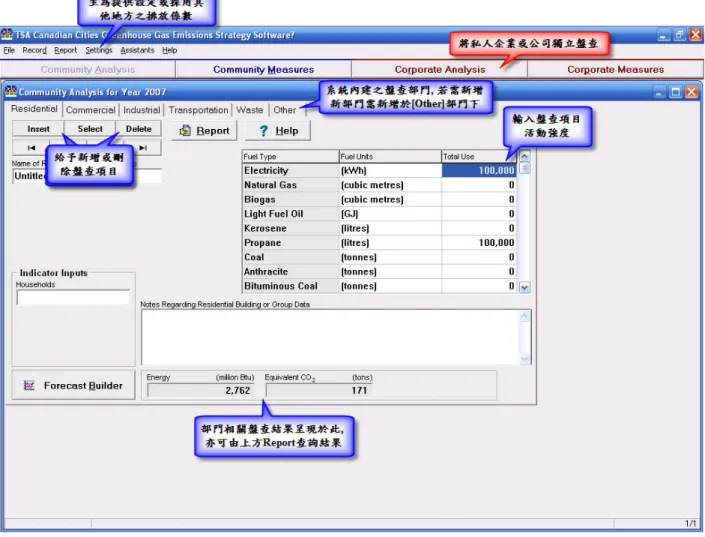
Task: Select the Kerosene total use cell
Action: [x=478, y=228]
